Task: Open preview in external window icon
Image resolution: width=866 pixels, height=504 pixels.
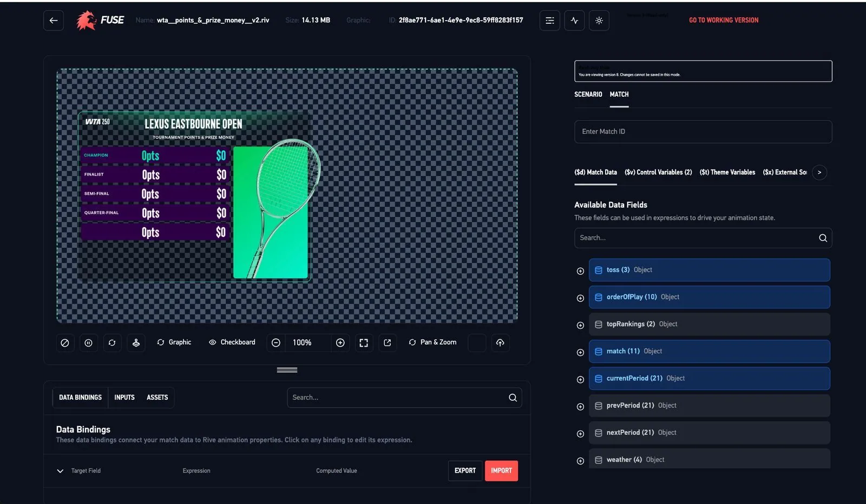Action: click(388, 343)
